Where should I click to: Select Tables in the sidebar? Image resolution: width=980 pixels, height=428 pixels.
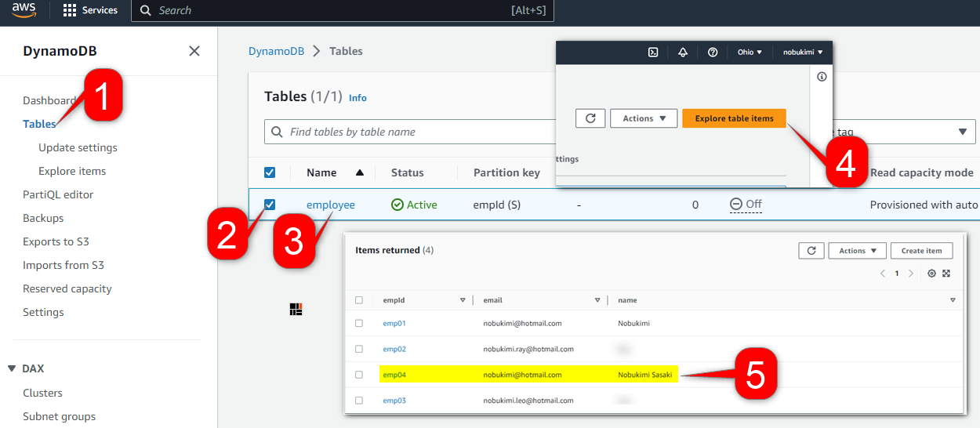(x=39, y=124)
